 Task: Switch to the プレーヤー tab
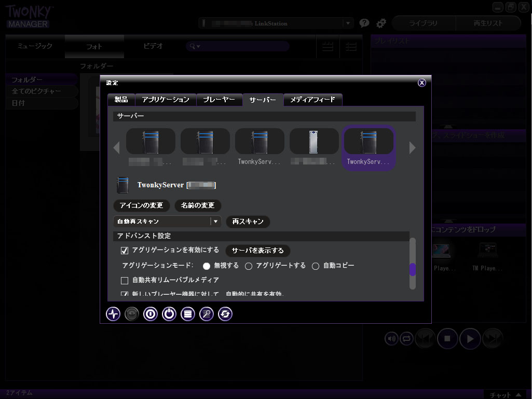pyautogui.click(x=219, y=100)
